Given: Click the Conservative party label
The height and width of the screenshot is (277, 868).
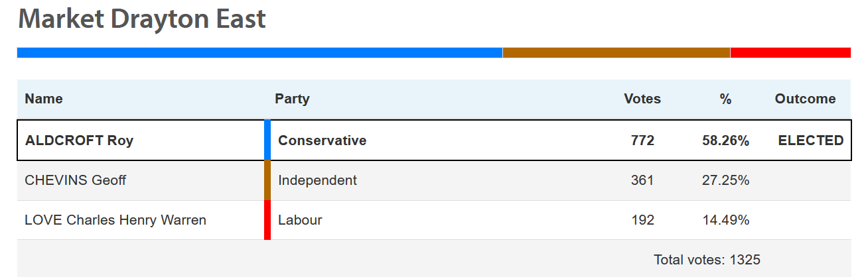Looking at the screenshot, I should coord(322,140).
